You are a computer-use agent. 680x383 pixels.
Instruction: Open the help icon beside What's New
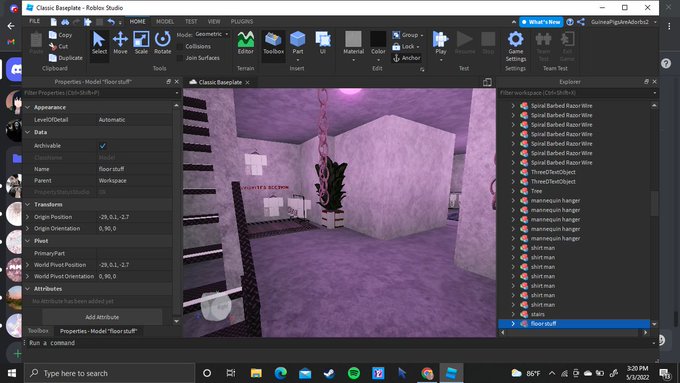pyautogui.click(x=570, y=22)
